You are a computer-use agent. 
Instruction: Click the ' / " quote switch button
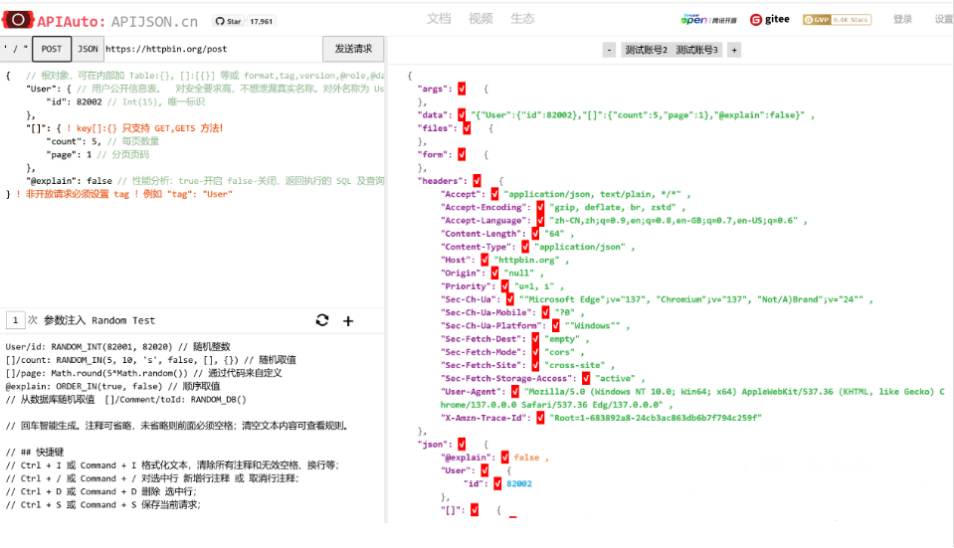pyautogui.click(x=16, y=49)
